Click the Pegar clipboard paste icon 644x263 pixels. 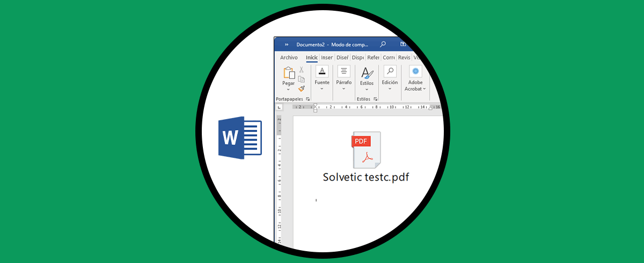point(289,72)
